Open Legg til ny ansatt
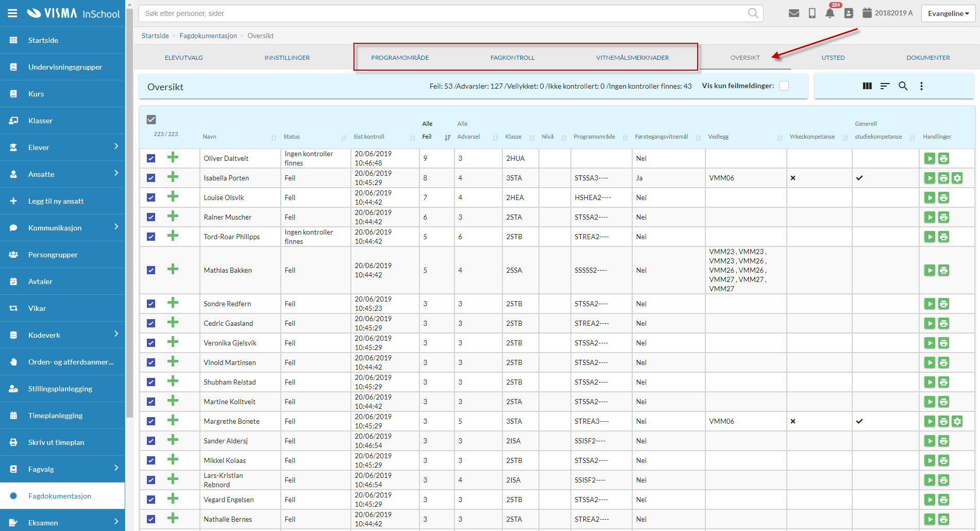 [x=62, y=201]
